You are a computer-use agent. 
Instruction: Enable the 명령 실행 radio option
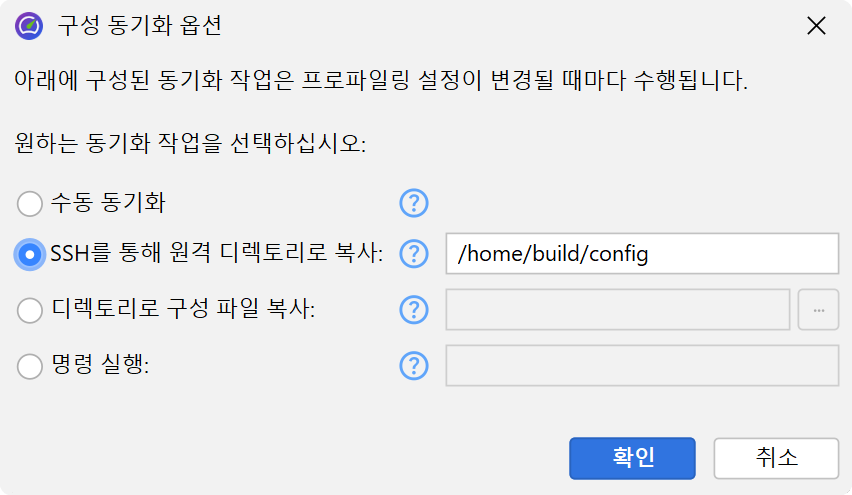coord(31,366)
